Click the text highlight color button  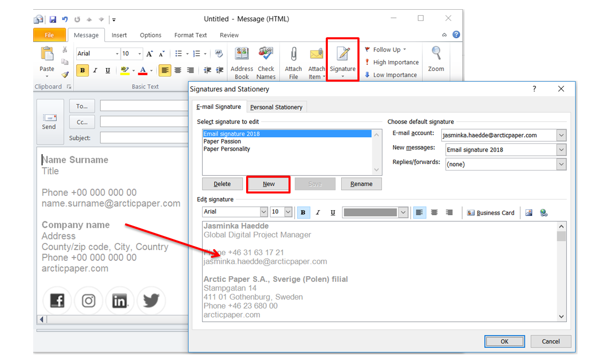coord(125,70)
